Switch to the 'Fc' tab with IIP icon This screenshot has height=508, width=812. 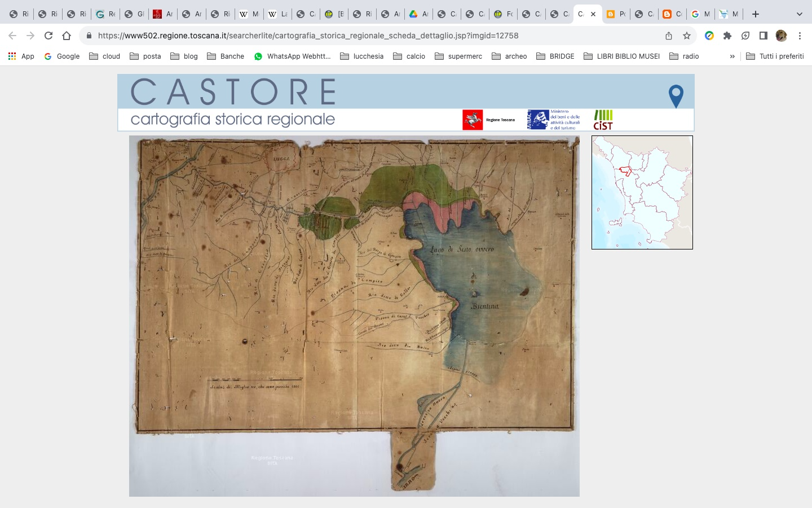504,14
